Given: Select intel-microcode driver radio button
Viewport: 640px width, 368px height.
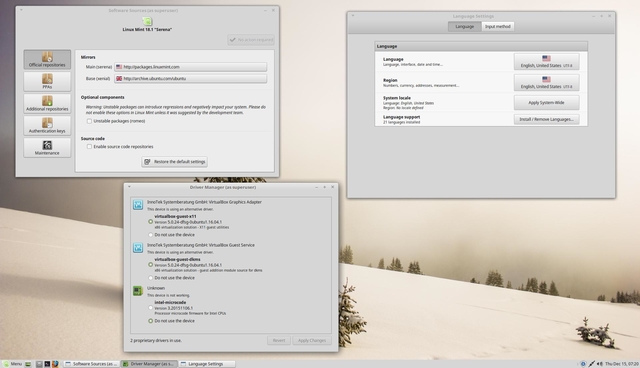Looking at the screenshot, I should (151, 308).
